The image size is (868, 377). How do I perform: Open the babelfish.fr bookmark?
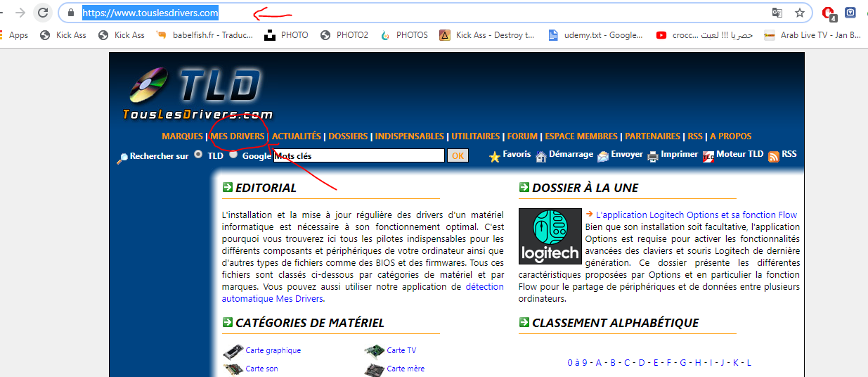coord(205,35)
